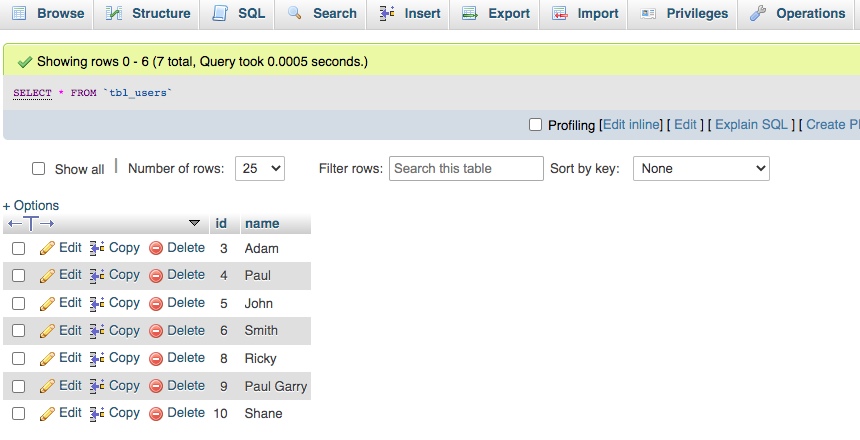Click the red Delete icon for Shane
The image size is (860, 440).
coord(156,414)
